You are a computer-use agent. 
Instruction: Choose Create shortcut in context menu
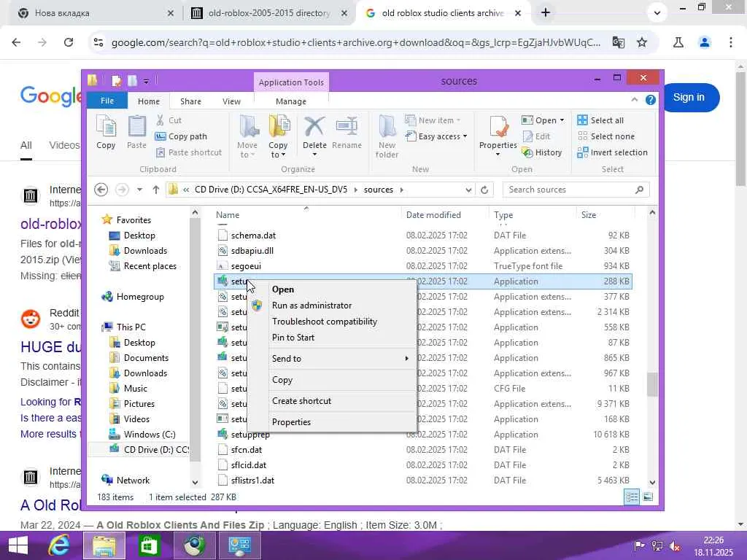pos(333,401)
